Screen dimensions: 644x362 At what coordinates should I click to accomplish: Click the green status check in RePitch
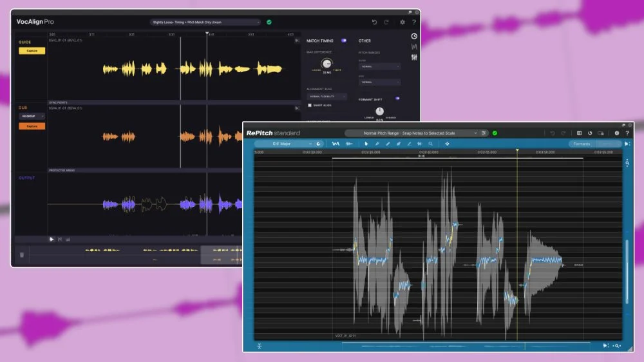(495, 133)
